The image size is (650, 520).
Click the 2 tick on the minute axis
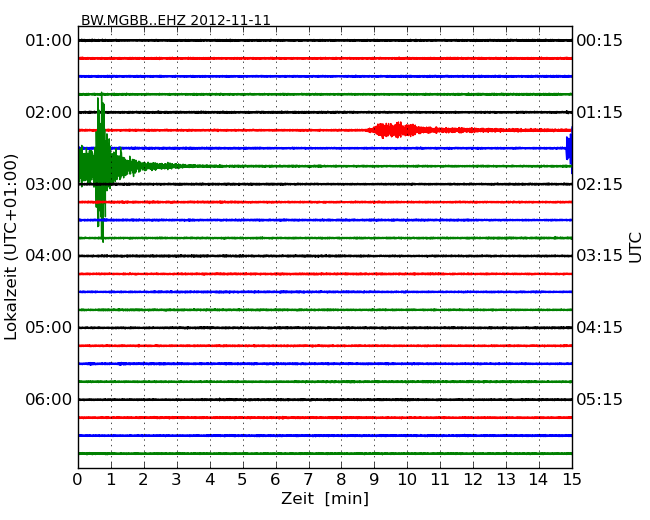coord(143,479)
